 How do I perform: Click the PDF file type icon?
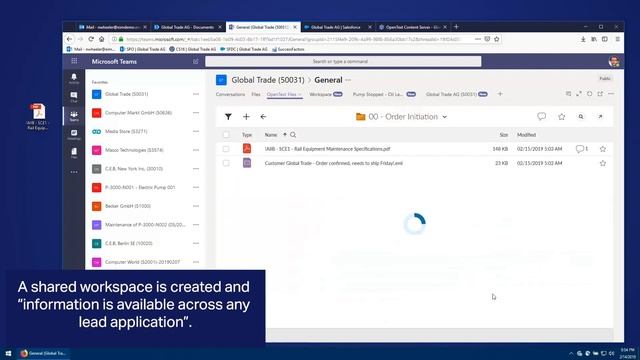point(247,148)
